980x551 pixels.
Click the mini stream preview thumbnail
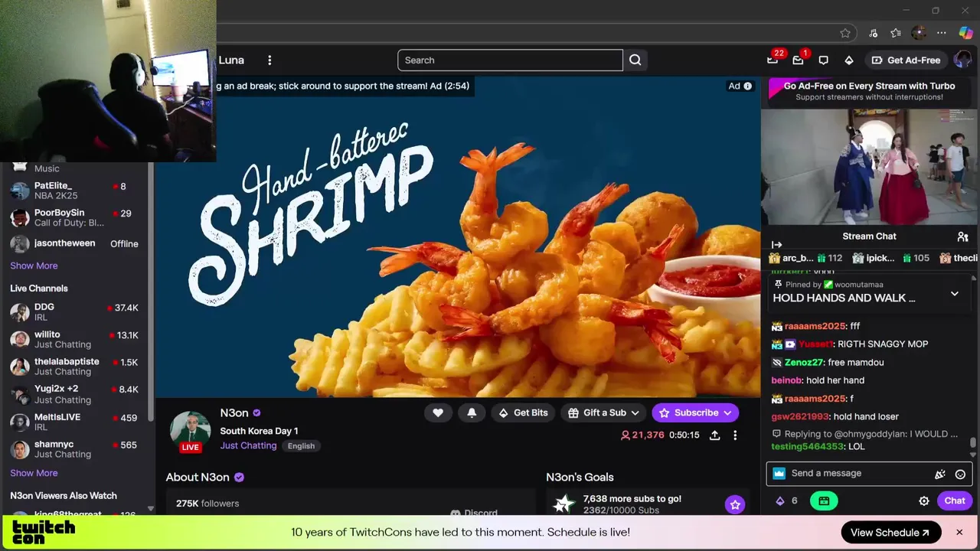pyautogui.click(x=870, y=167)
